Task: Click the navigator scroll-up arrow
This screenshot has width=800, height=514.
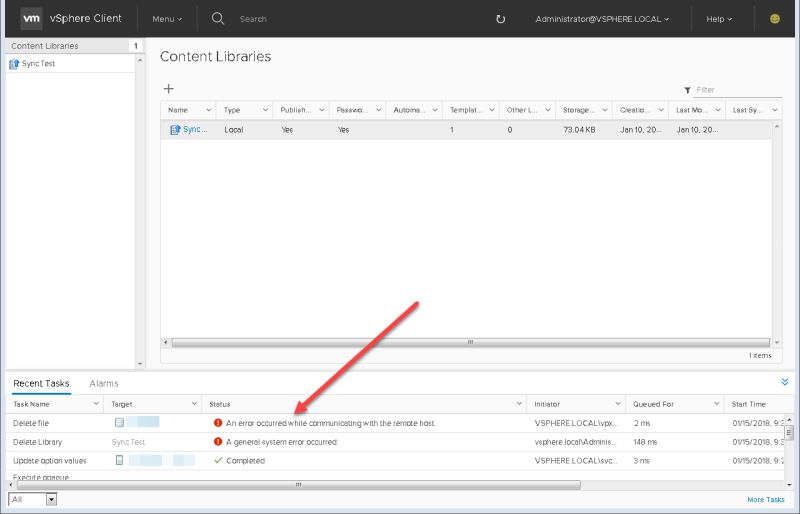Action: pos(140,60)
